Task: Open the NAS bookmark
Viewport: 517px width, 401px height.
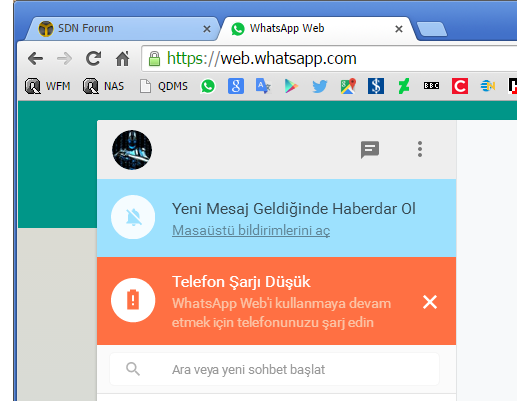Action: tap(103, 86)
